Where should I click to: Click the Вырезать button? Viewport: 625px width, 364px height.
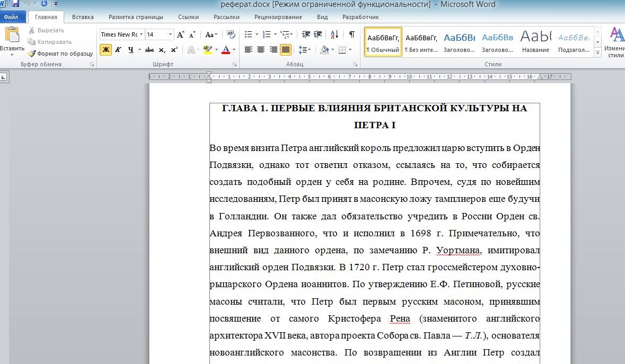pyautogui.click(x=46, y=30)
